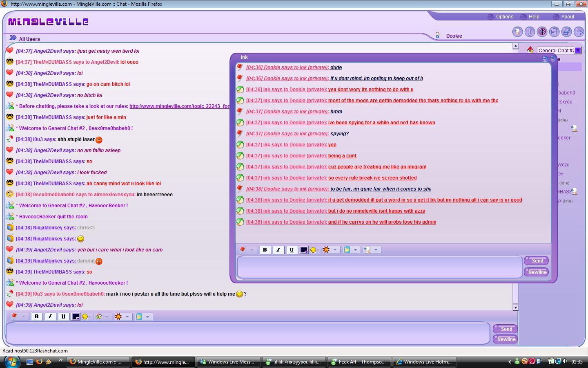The height and width of the screenshot is (368, 588).
Task: Expand the custom emoticons dropdown arrow
Action: (x=107, y=316)
